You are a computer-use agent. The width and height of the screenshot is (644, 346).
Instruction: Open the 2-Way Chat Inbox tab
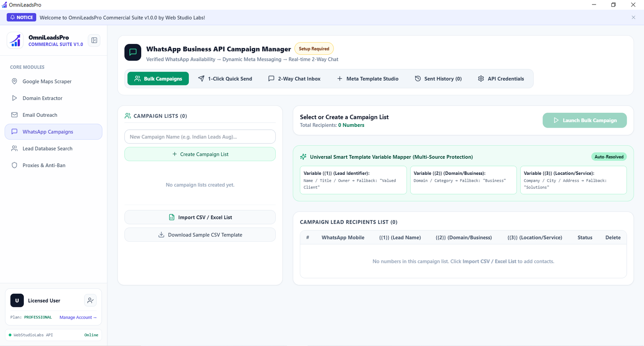[x=294, y=79]
